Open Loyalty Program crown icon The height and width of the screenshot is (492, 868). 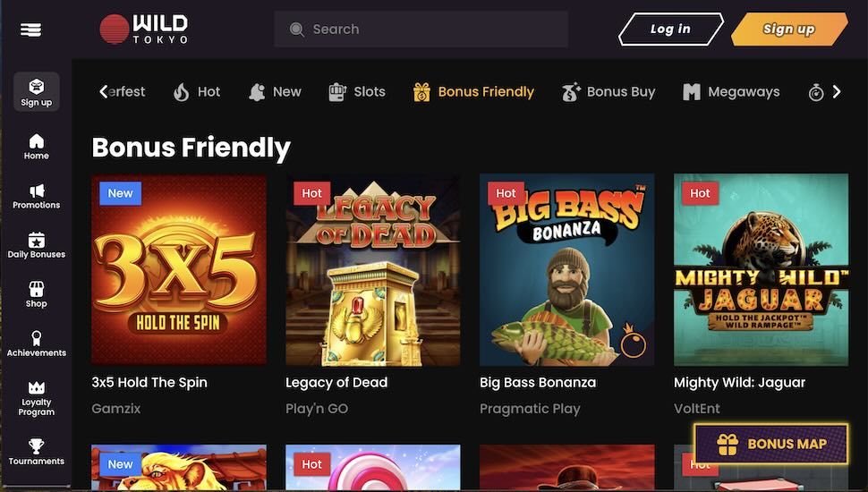tap(37, 387)
